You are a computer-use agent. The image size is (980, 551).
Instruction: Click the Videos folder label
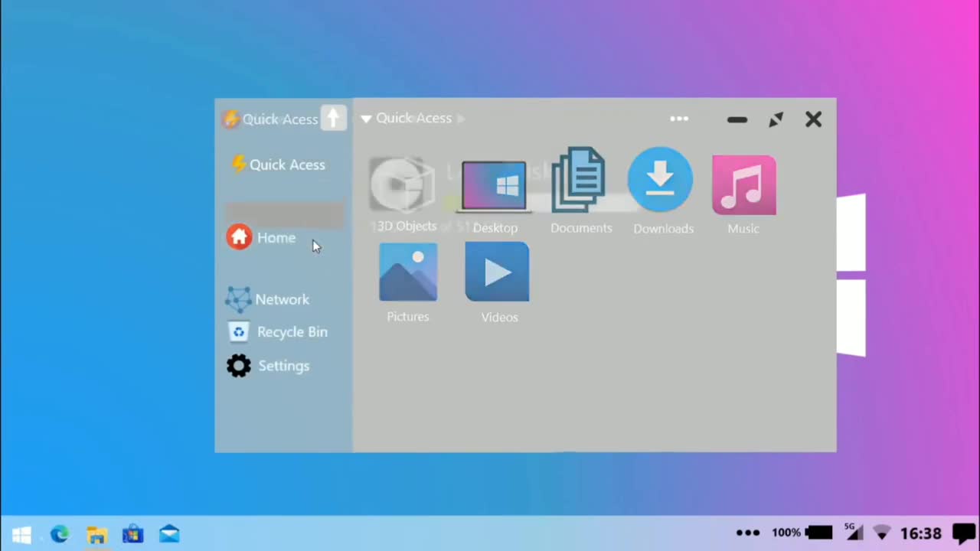click(500, 318)
